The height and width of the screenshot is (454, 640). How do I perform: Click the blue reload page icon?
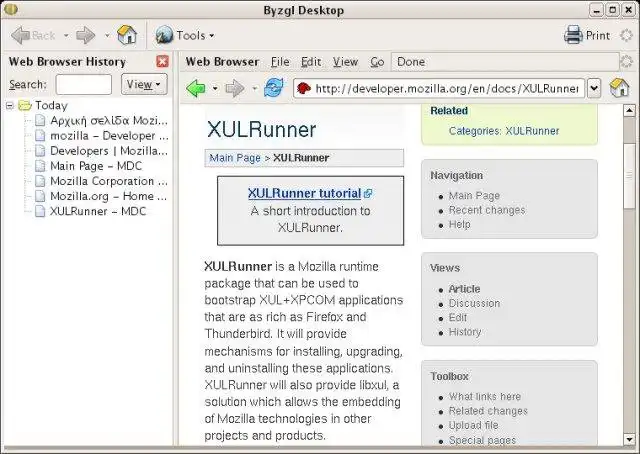point(273,88)
